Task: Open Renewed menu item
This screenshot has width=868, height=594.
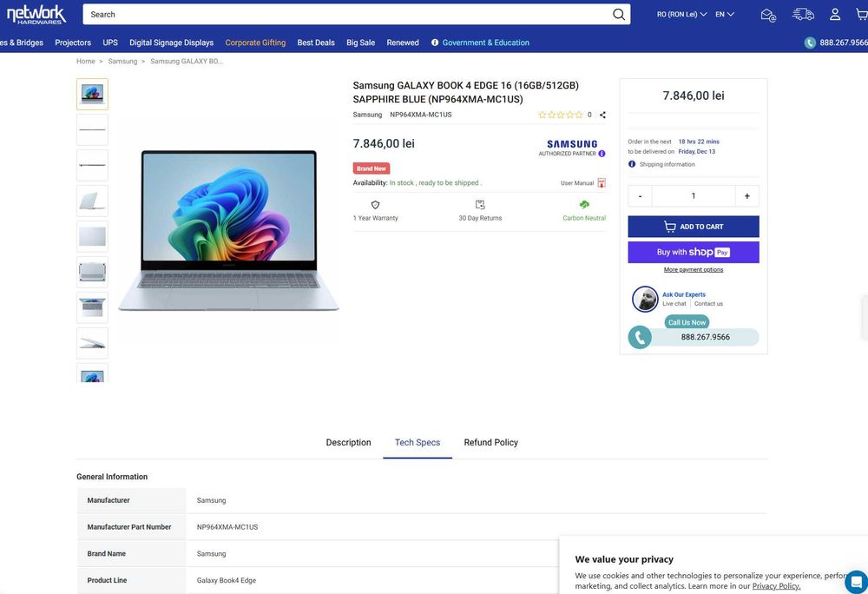Action: coord(403,43)
